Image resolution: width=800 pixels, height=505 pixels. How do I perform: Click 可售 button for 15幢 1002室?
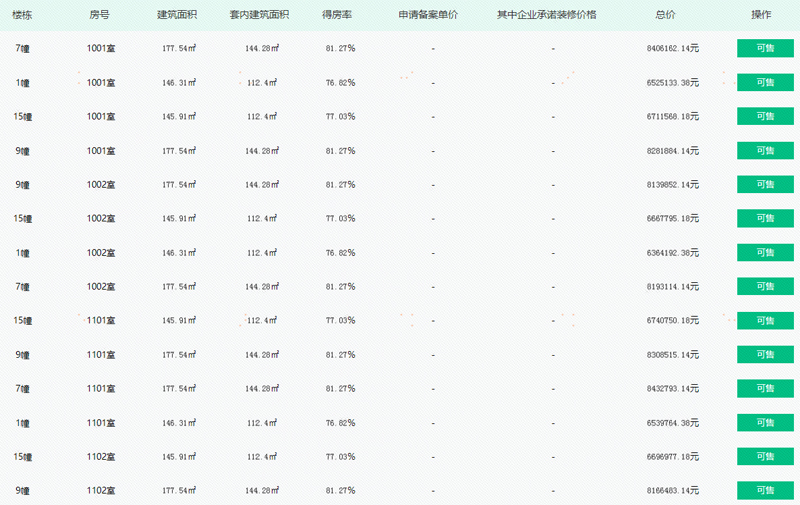pos(765,218)
